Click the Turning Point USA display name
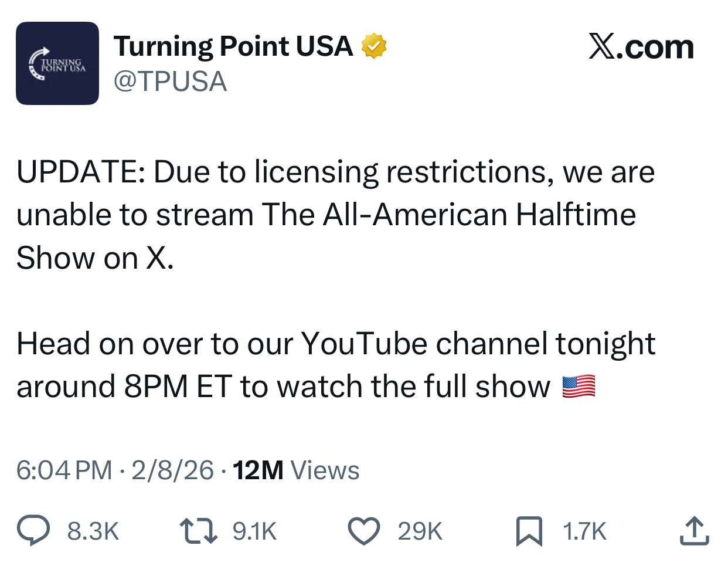728x576 pixels. click(233, 46)
